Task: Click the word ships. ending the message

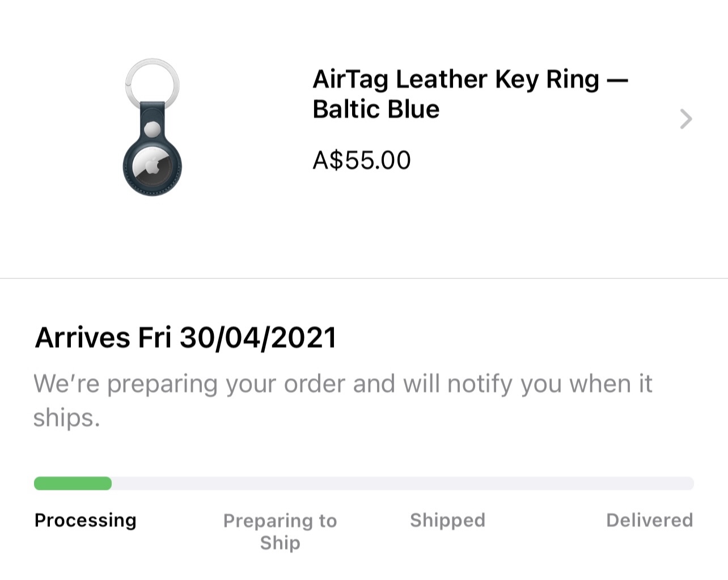Action: click(x=66, y=418)
